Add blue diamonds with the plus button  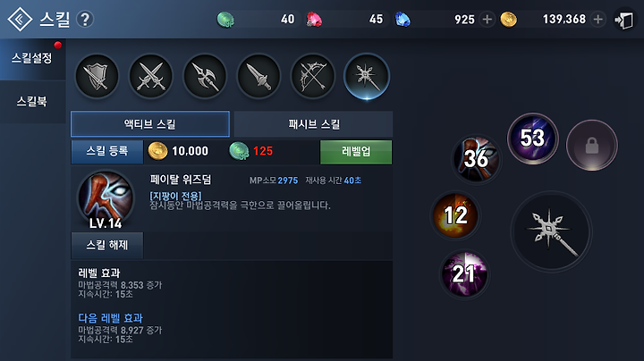pos(487,20)
